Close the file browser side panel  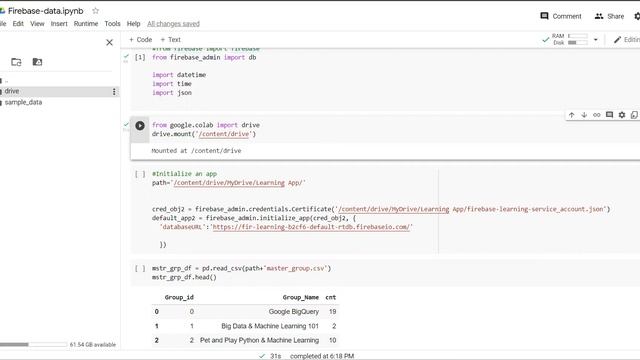(109, 42)
